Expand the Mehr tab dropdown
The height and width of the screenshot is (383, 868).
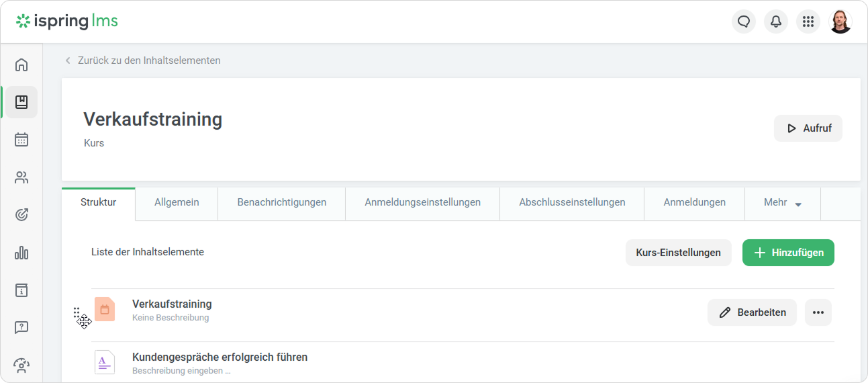point(783,202)
